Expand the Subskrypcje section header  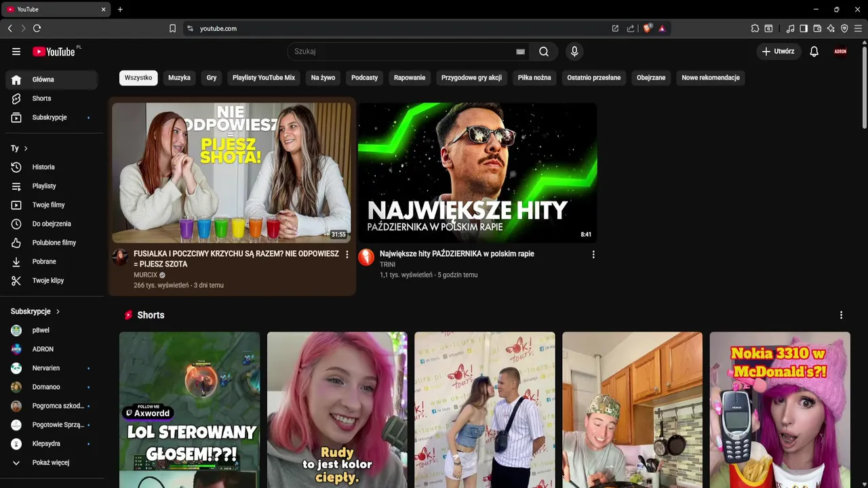coord(35,312)
